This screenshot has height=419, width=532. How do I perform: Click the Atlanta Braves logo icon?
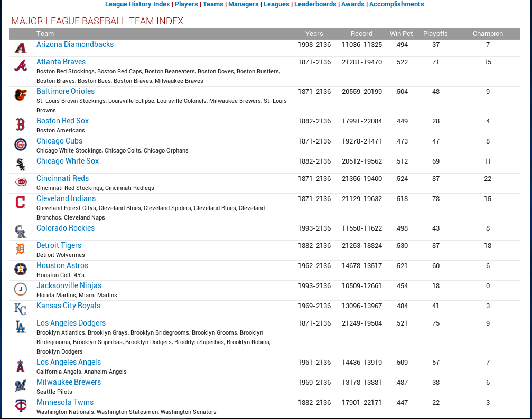coord(20,66)
